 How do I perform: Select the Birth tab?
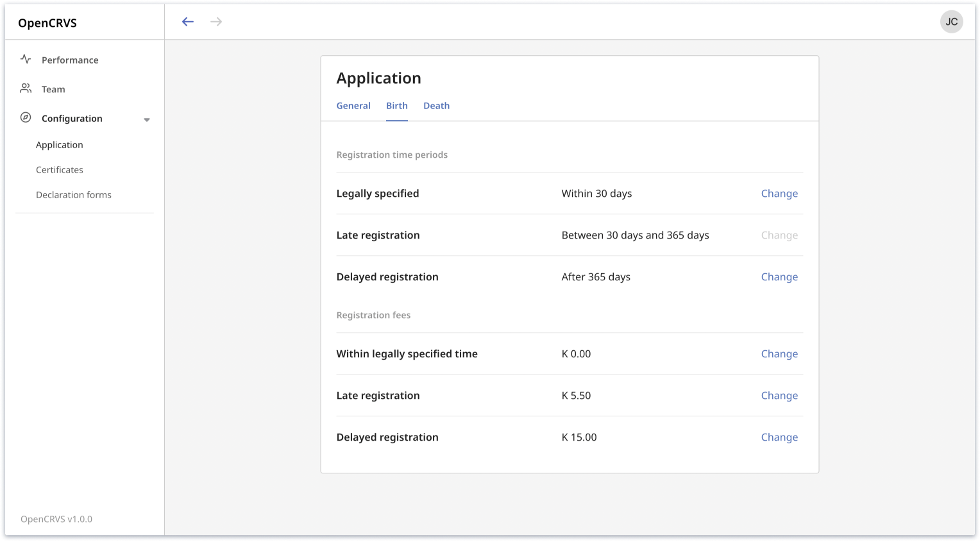coord(396,106)
